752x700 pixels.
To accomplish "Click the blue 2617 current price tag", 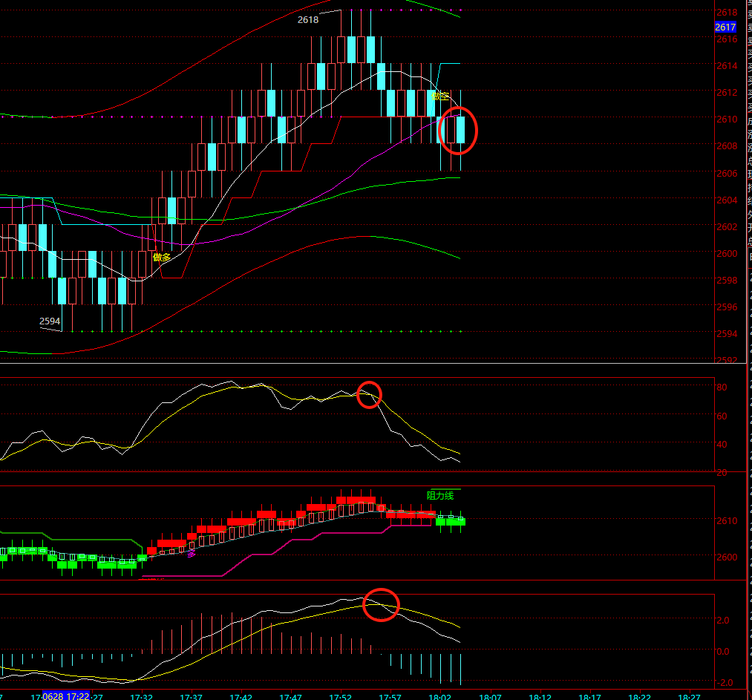I will point(725,27).
